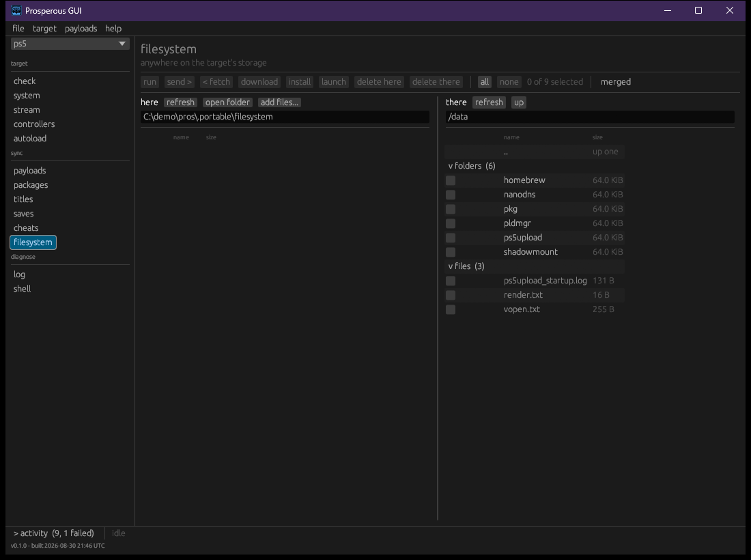Open the packages section

(31, 185)
